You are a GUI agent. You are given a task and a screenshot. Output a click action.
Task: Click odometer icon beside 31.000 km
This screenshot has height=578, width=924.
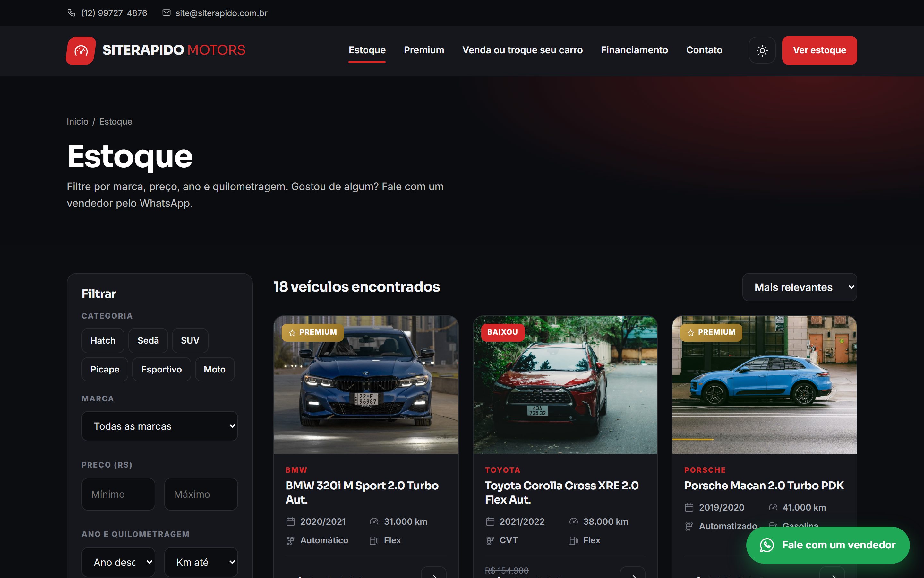[x=374, y=521]
